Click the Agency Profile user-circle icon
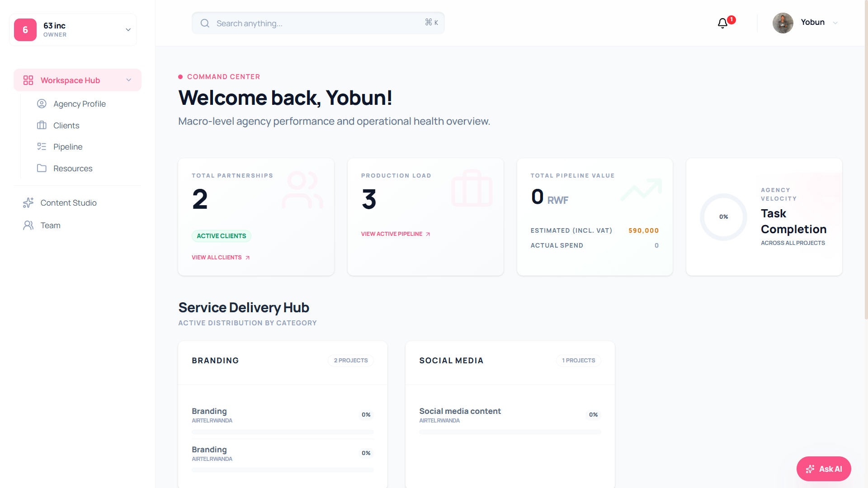Viewport: 868px width, 488px height. tap(42, 104)
